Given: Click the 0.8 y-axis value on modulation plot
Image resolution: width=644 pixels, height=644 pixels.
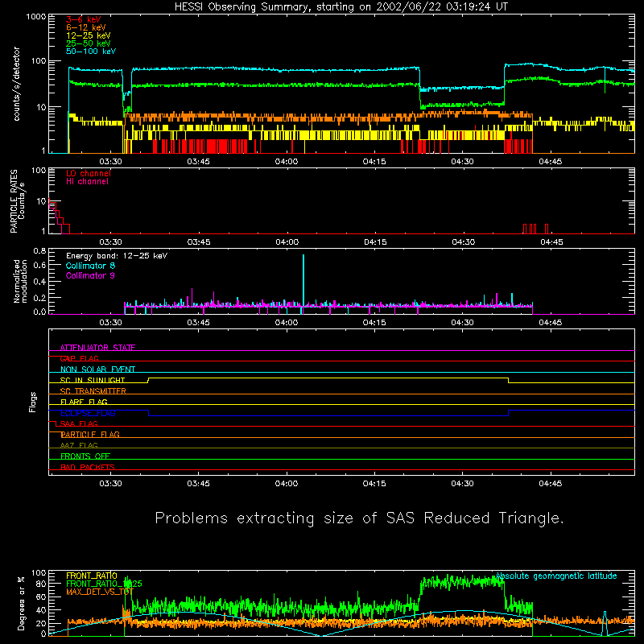Looking at the screenshot, I should pyautogui.click(x=39, y=250).
